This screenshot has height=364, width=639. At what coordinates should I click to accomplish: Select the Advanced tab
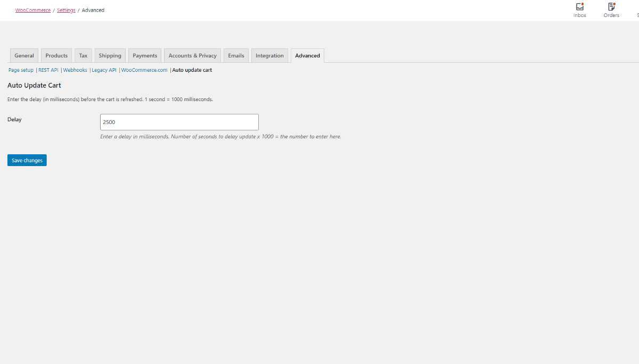coord(307,55)
